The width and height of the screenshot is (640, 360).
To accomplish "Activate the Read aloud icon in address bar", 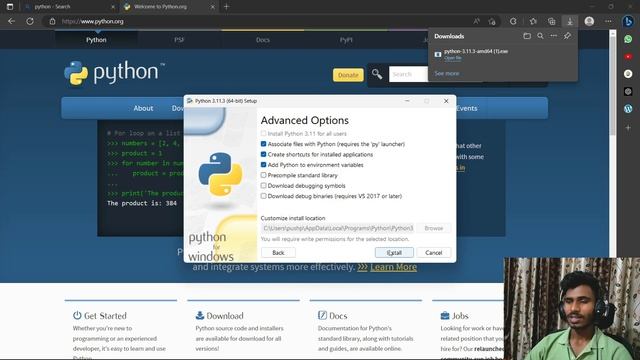I will 476,21.
